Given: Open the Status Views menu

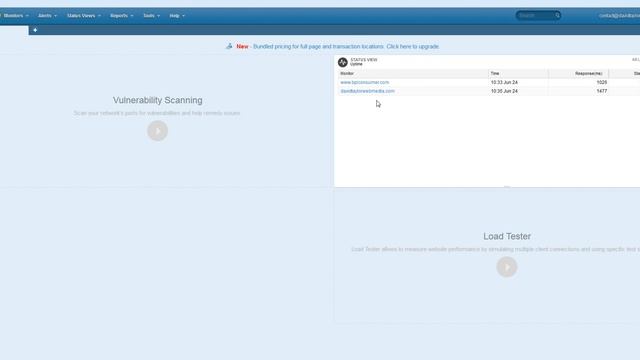Looking at the screenshot, I should click(84, 16).
